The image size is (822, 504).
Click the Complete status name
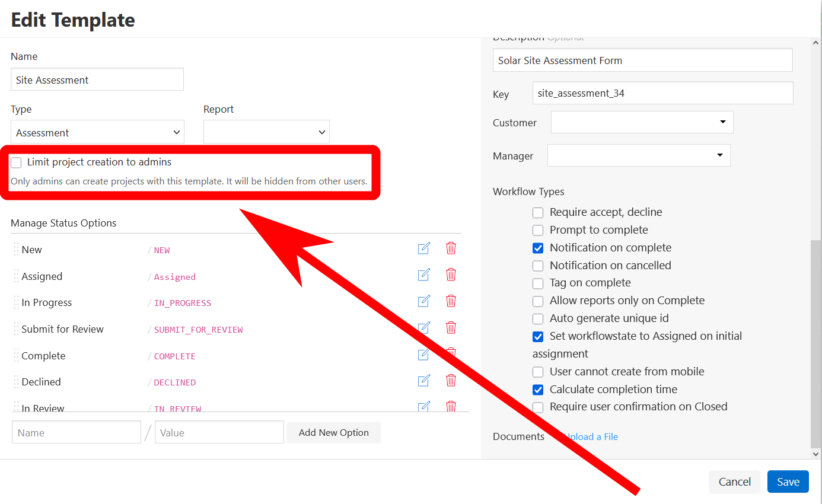43,356
